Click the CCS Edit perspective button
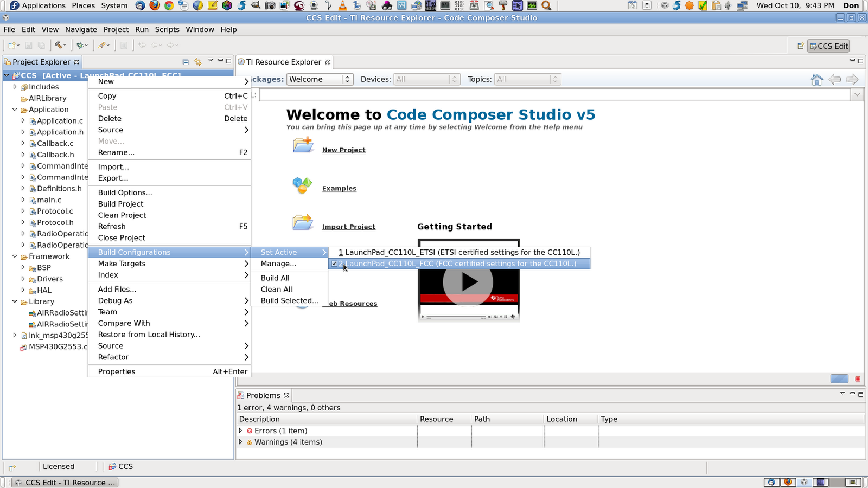Screen dimensions: 868x488 click(828, 46)
